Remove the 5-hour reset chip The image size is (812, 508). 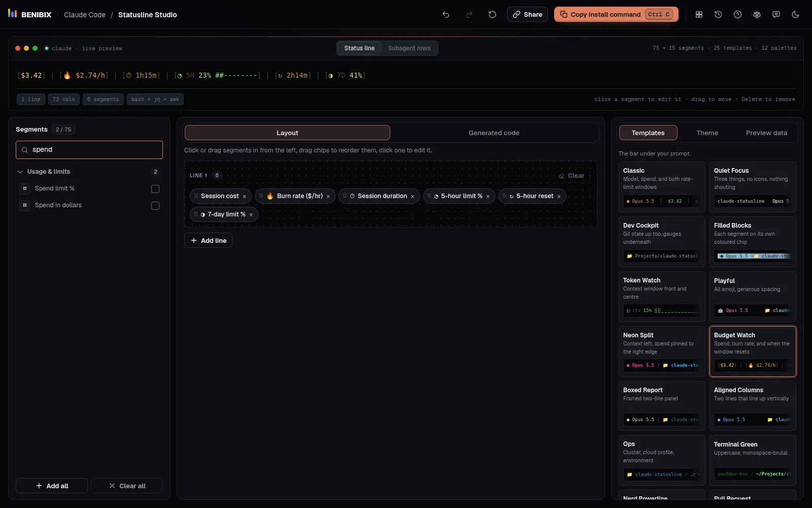559,197
